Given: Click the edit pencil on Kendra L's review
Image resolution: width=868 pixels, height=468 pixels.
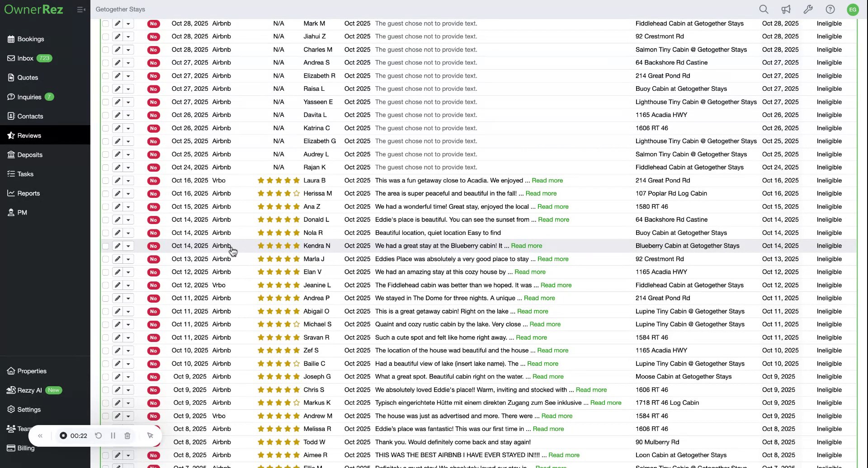Looking at the screenshot, I should click(x=117, y=246).
